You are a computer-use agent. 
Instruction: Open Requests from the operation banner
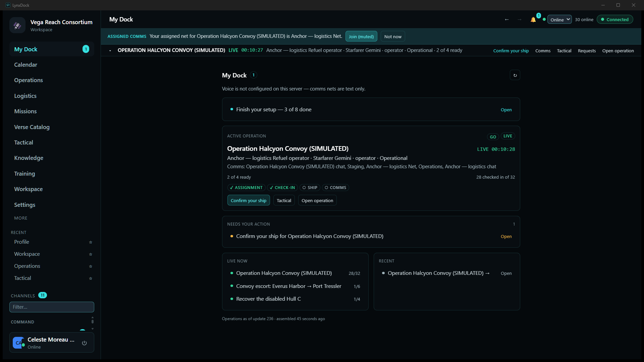(587, 51)
